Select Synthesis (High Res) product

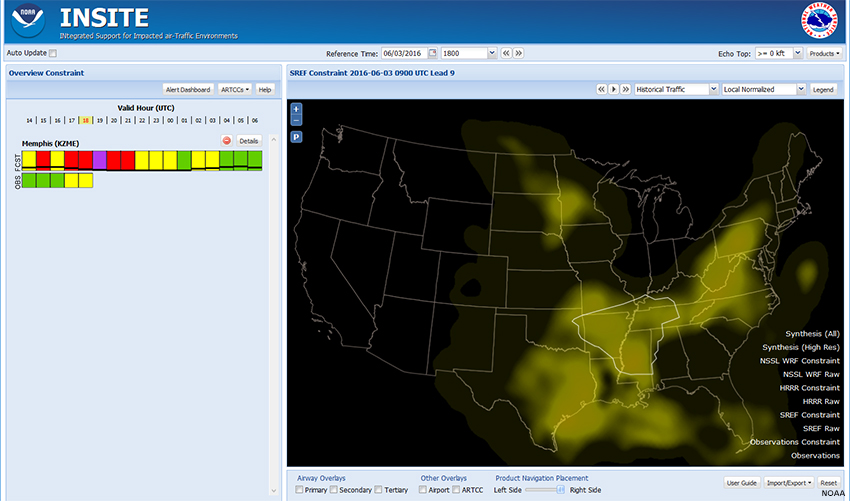(801, 348)
